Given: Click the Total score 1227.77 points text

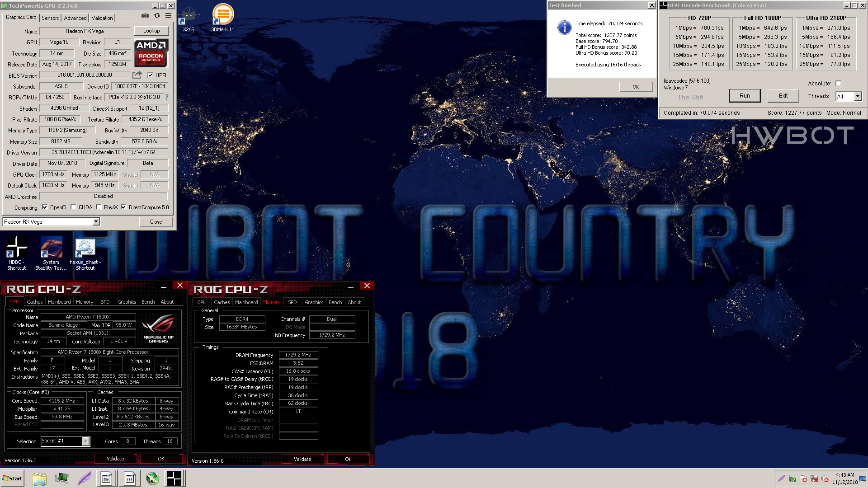Looking at the screenshot, I should pos(606,35).
